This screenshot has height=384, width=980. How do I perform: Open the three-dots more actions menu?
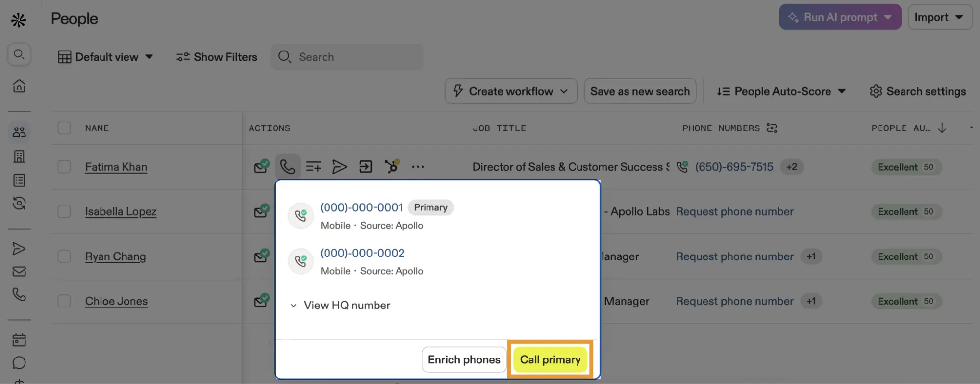418,167
